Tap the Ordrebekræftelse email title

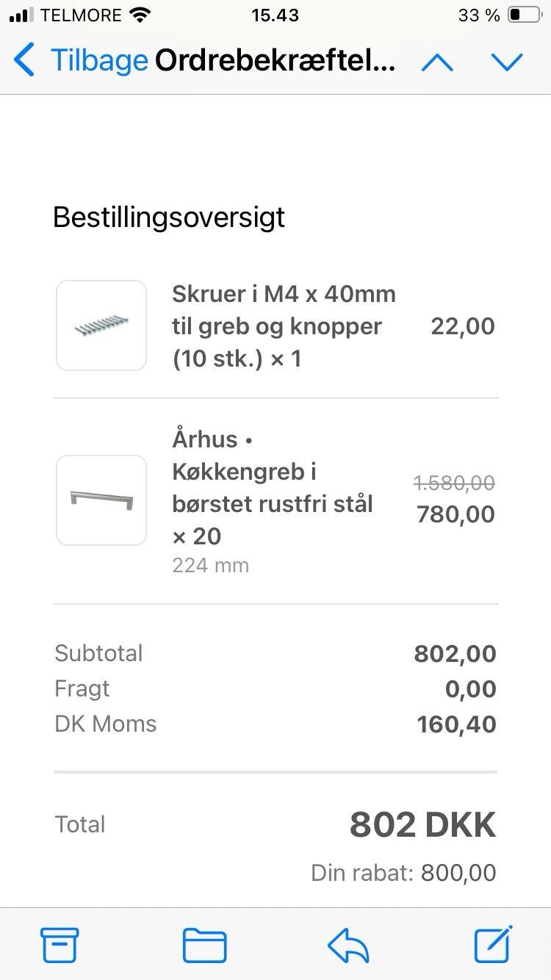275,60
